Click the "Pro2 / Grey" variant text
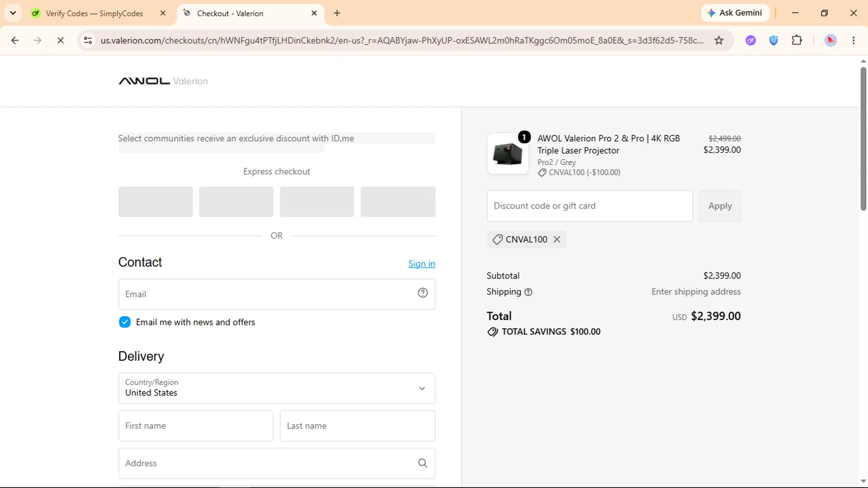This screenshot has width=868, height=488. click(557, 162)
